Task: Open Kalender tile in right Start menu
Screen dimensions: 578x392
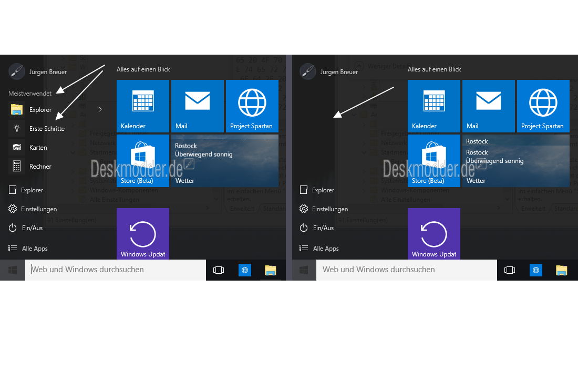Action: (x=434, y=106)
